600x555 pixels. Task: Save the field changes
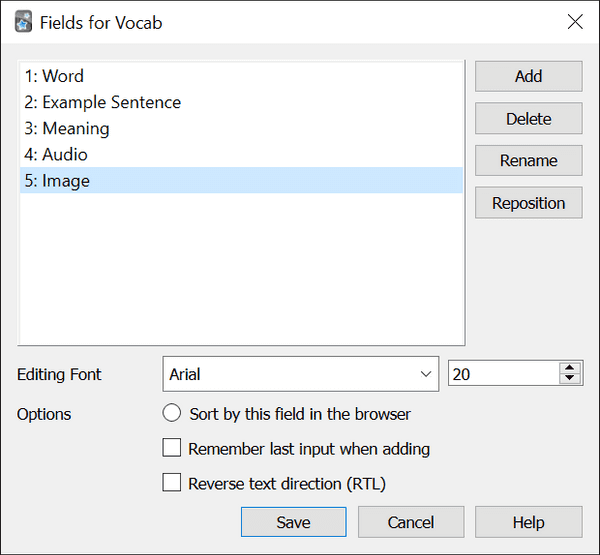click(293, 522)
